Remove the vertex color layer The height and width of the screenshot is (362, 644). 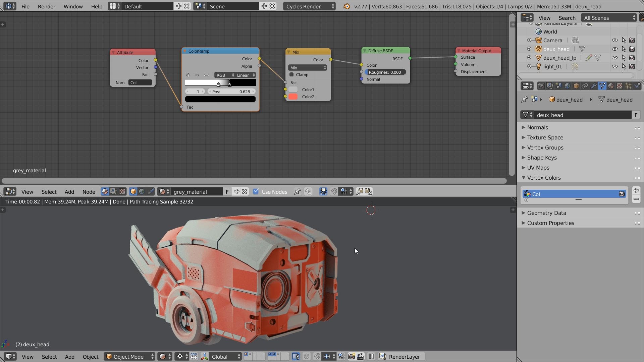[x=636, y=199]
